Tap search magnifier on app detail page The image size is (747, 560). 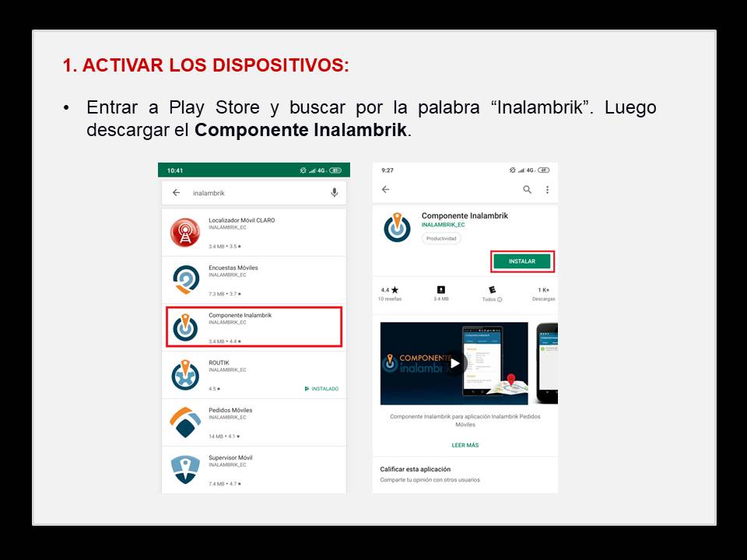coord(527,190)
